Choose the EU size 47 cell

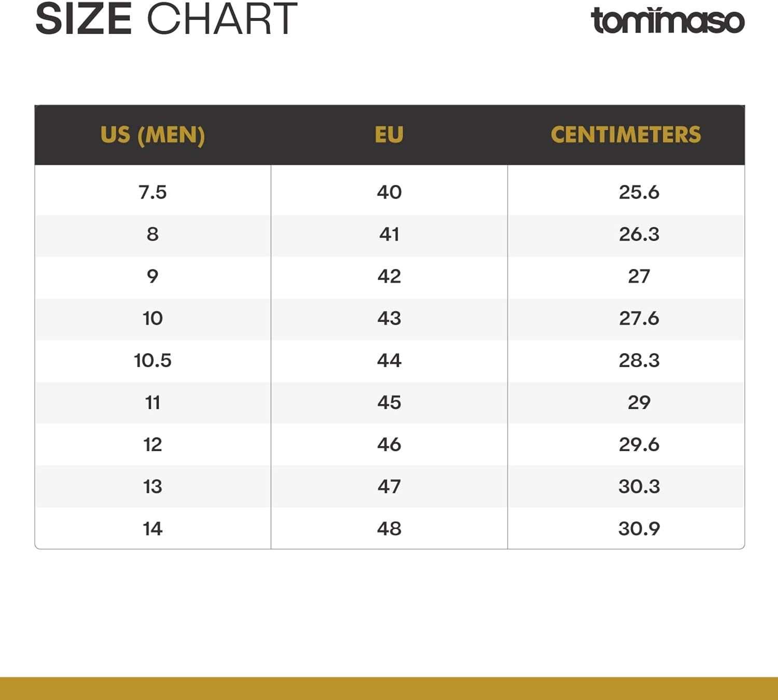(389, 487)
